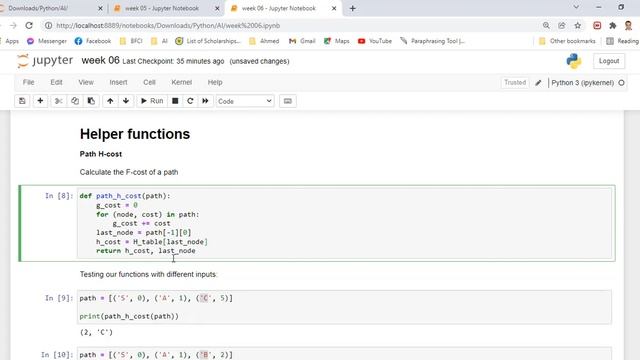Open YouTube bookmark
The height and width of the screenshot is (360, 640).
[x=375, y=41]
